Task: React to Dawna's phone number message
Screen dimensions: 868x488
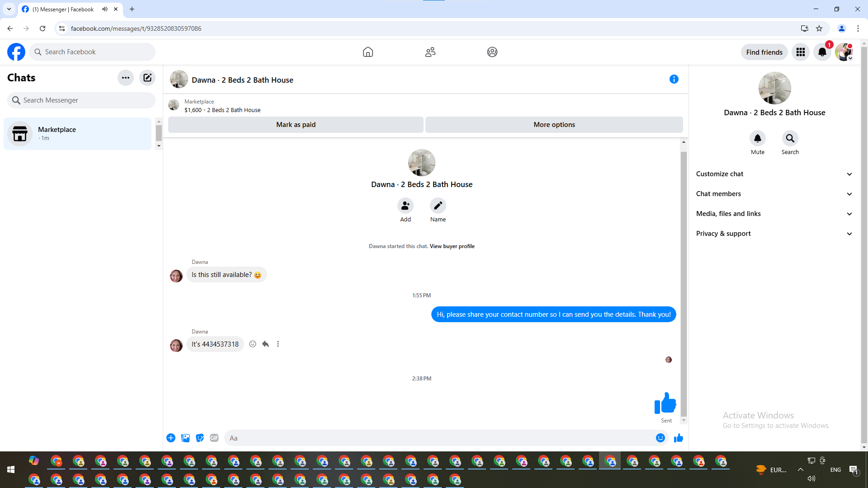Action: (253, 344)
